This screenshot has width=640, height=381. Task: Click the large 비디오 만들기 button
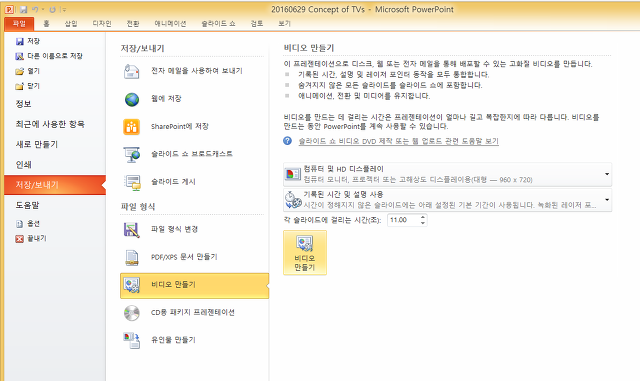pos(305,253)
